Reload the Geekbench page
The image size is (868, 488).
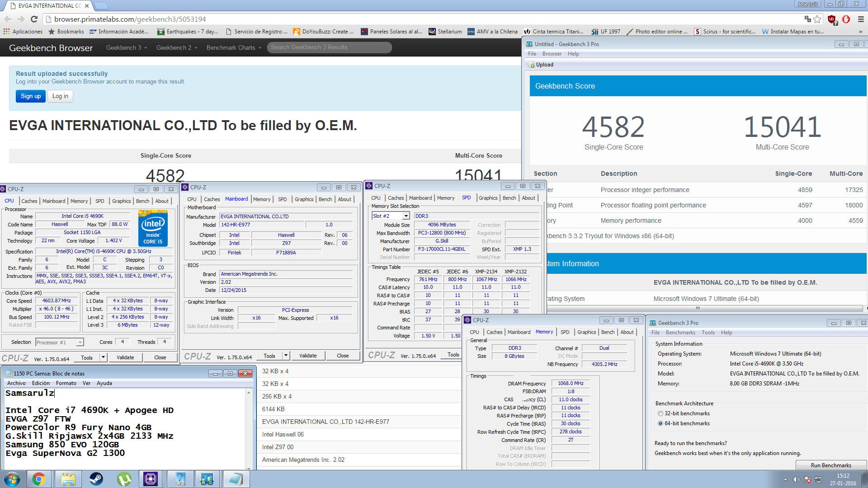34,19
